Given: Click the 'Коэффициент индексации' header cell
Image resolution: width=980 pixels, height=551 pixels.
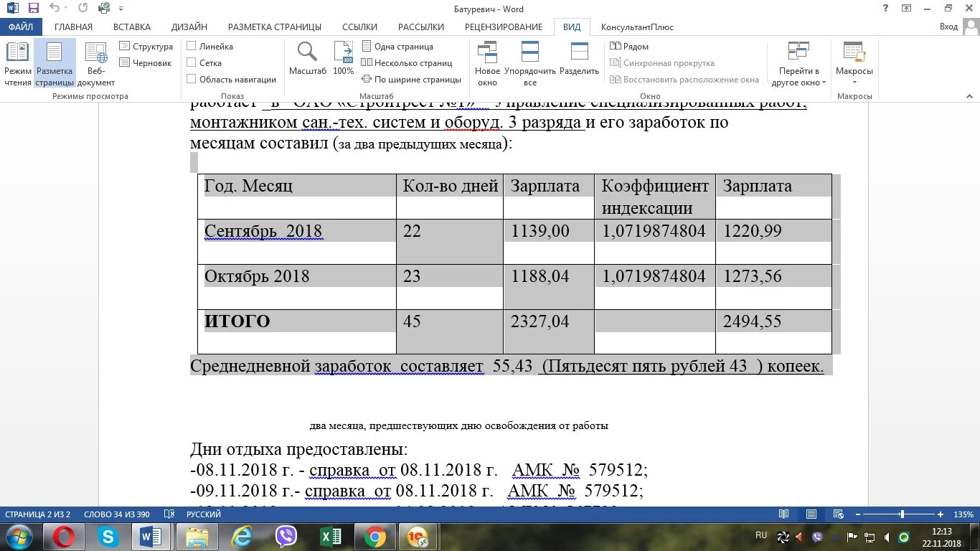Looking at the screenshot, I should (655, 197).
